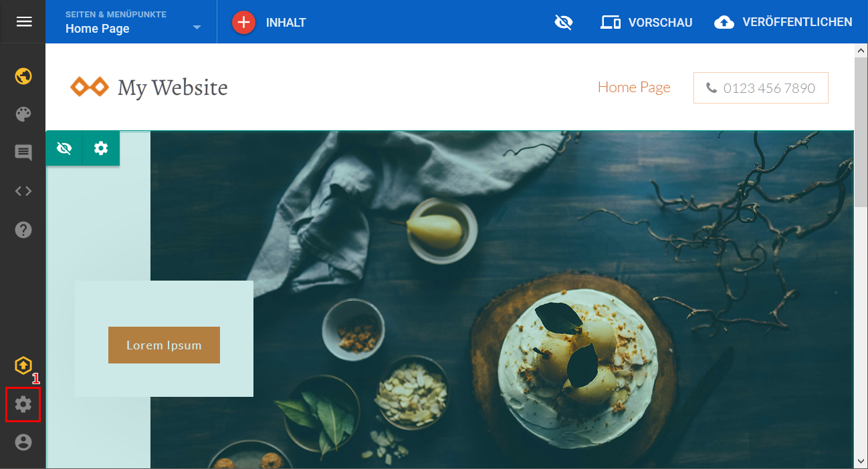Viewport: 868px width, 469px height.
Task: Toggle hidden elements eye icon in top bar
Action: coord(564,22)
